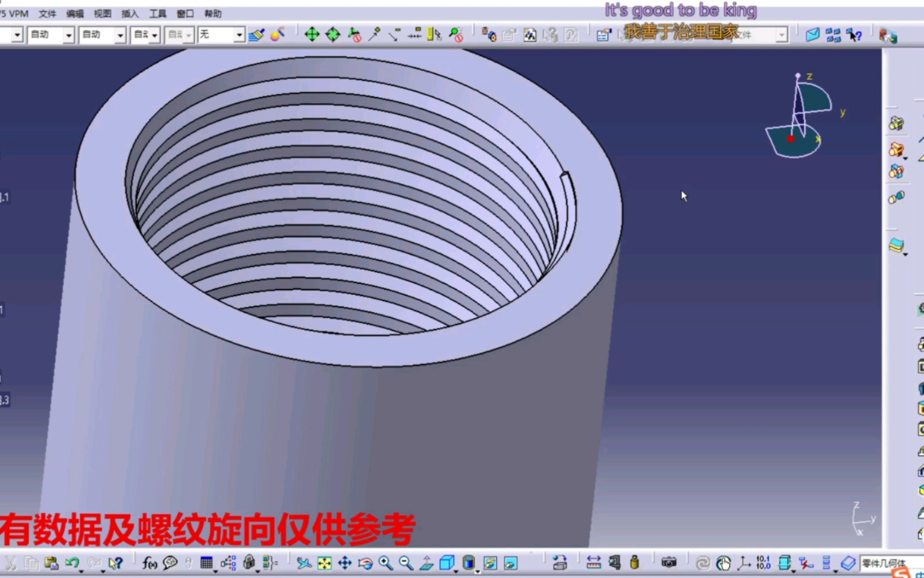Screen dimensions: 924x578
Task: Open the 工具 menu
Action: click(158, 13)
